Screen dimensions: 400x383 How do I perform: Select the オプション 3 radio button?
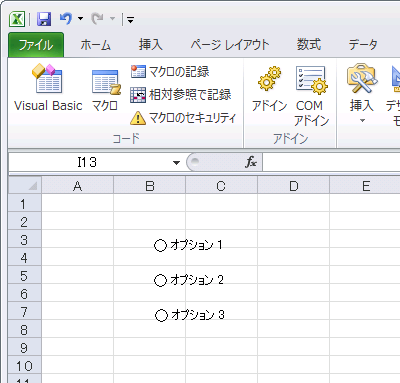click(x=161, y=315)
